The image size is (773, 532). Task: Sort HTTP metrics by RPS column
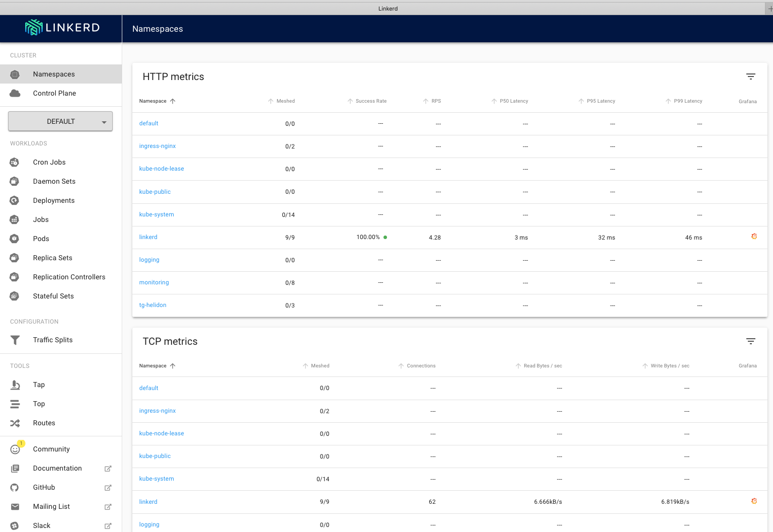coord(432,101)
